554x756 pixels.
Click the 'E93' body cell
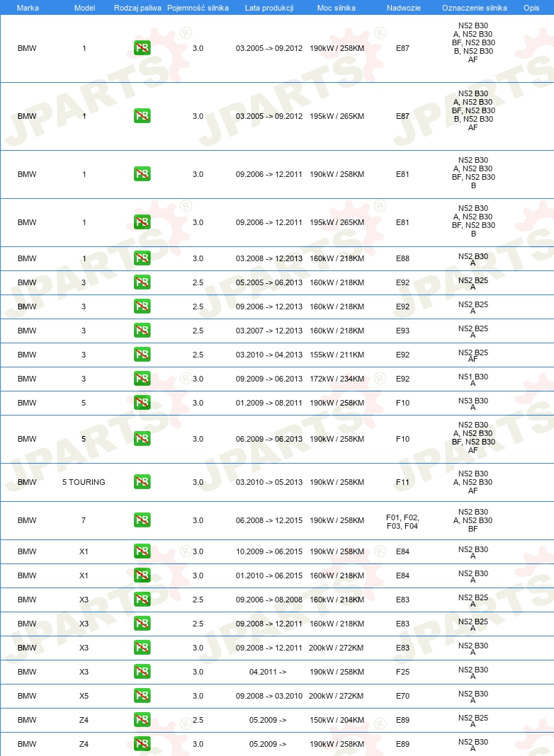click(x=402, y=331)
